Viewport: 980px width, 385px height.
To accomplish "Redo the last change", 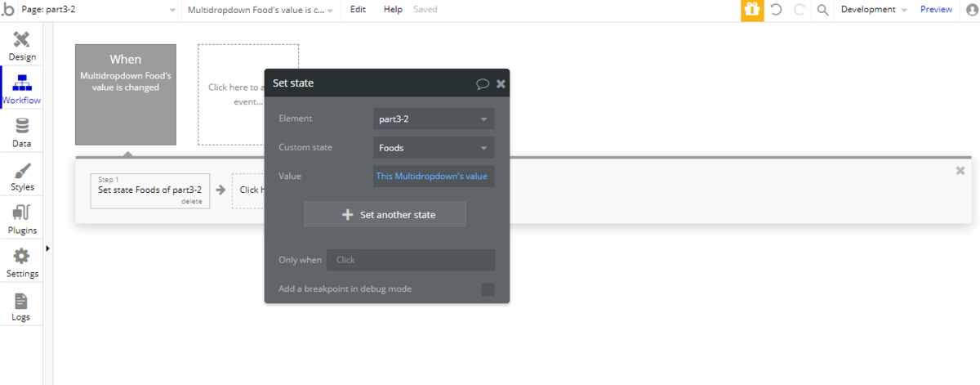I will pyautogui.click(x=800, y=10).
